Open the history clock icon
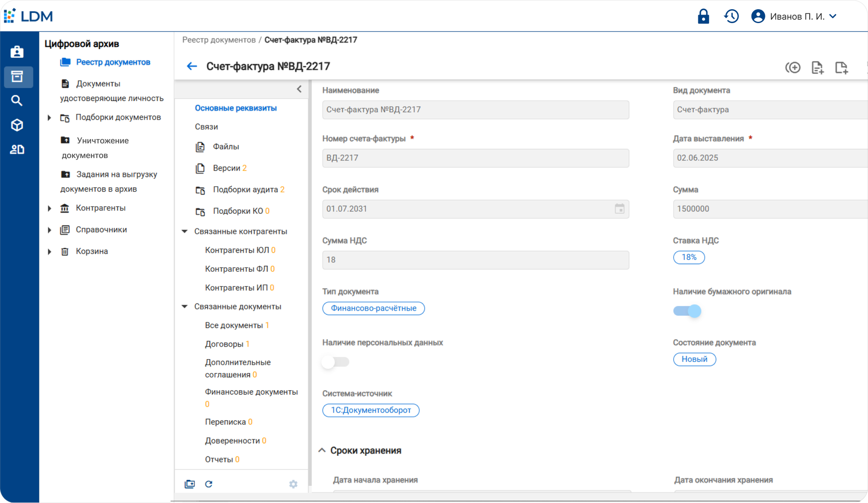The width and height of the screenshot is (868, 503). 731,16
